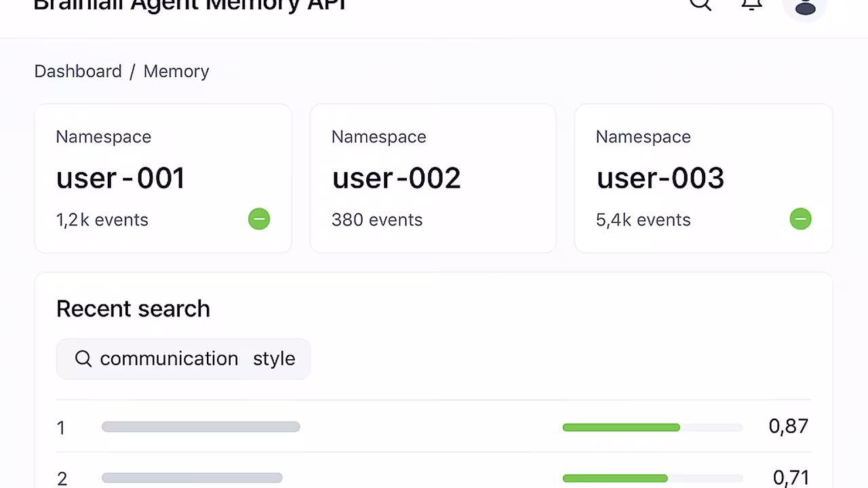Click green status icon on user-003 card
This screenshot has height=488, width=868.
click(x=800, y=219)
